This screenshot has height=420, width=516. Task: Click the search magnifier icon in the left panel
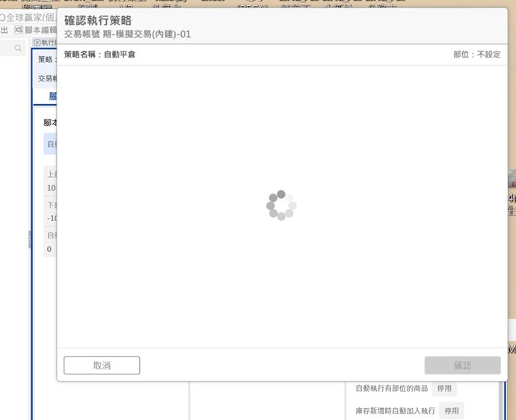click(x=18, y=48)
